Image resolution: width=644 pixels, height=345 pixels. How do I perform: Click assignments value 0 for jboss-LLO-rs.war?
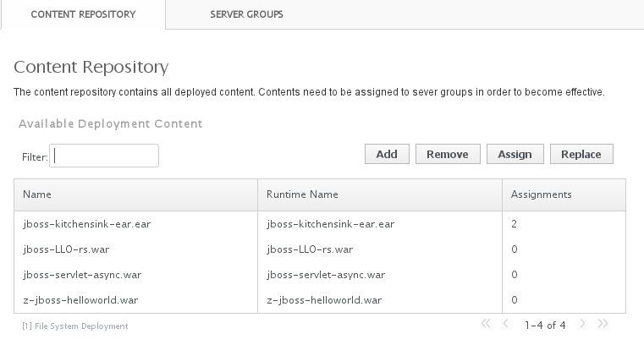[x=515, y=249]
